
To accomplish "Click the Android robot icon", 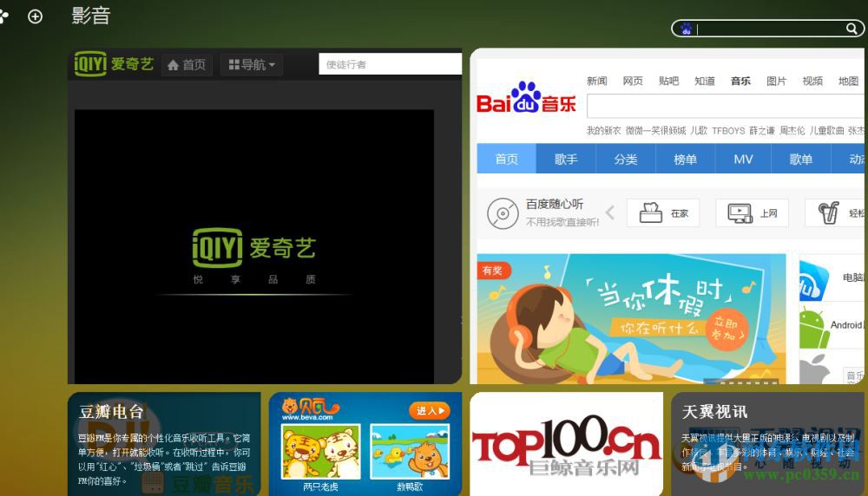I will pyautogui.click(x=814, y=329).
